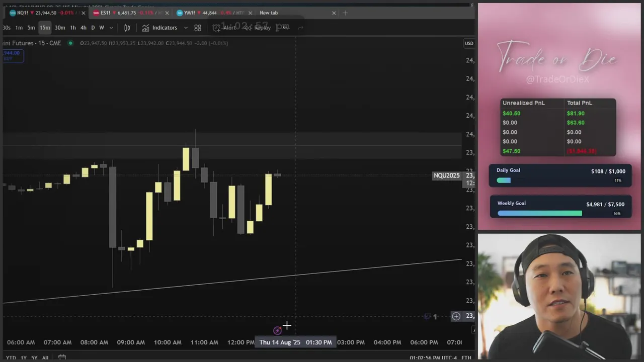Click the webcam video thumbnail
The width and height of the screenshot is (644, 362).
[559, 297]
